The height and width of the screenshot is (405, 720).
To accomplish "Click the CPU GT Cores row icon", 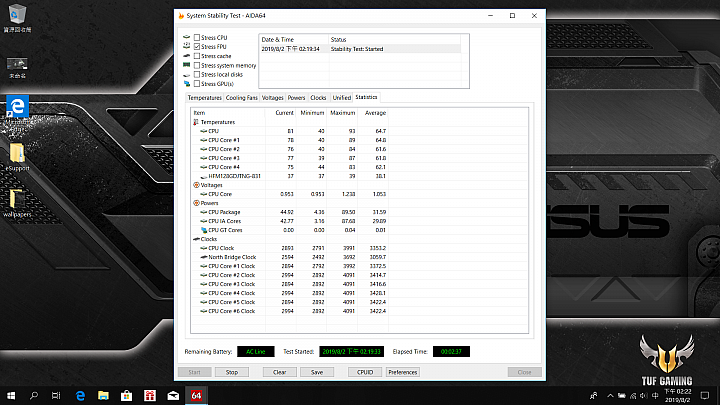I will point(204,230).
